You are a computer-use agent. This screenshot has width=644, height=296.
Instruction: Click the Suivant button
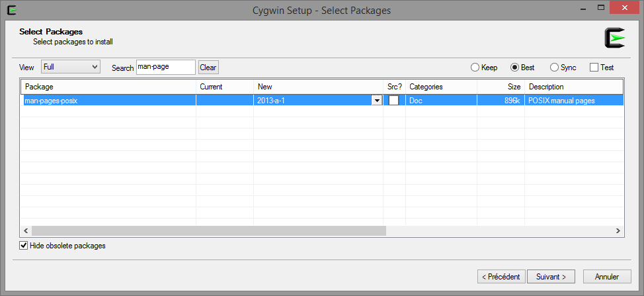tap(551, 277)
